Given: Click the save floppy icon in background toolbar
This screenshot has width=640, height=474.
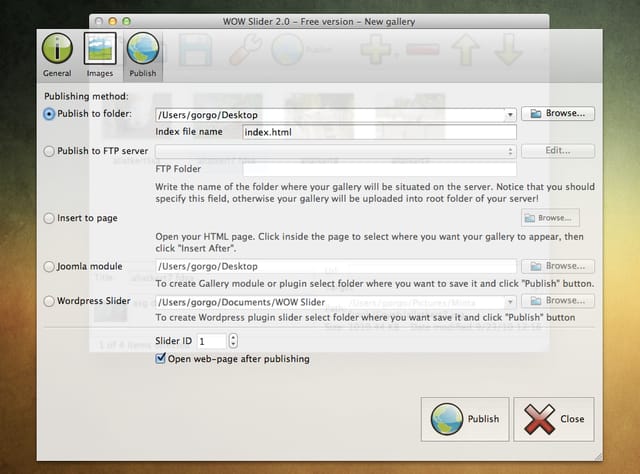Looking at the screenshot, I should click(x=196, y=51).
